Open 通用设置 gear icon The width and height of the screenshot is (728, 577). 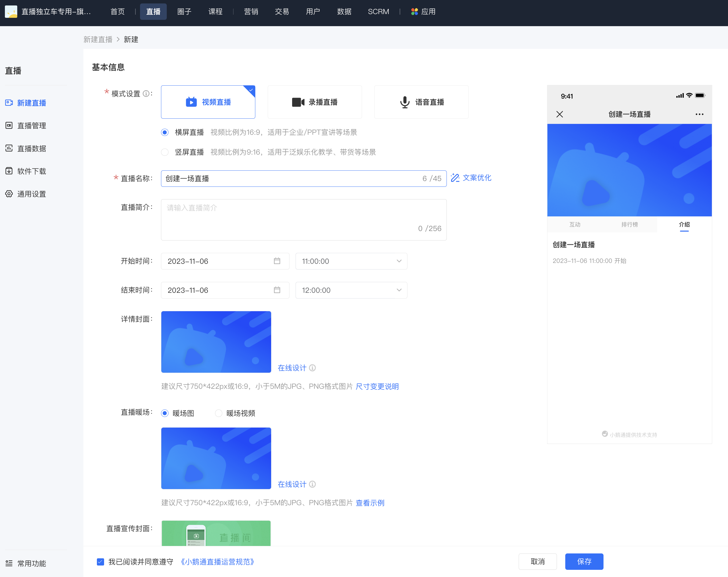pyautogui.click(x=9, y=194)
